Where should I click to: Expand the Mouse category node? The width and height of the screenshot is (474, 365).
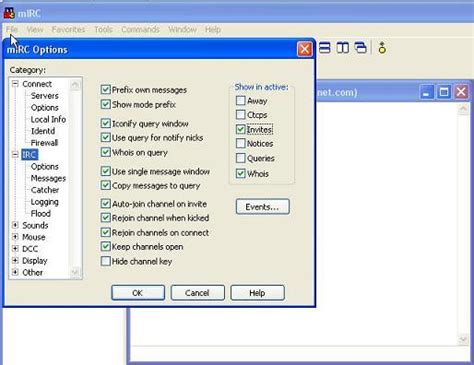(x=15, y=237)
